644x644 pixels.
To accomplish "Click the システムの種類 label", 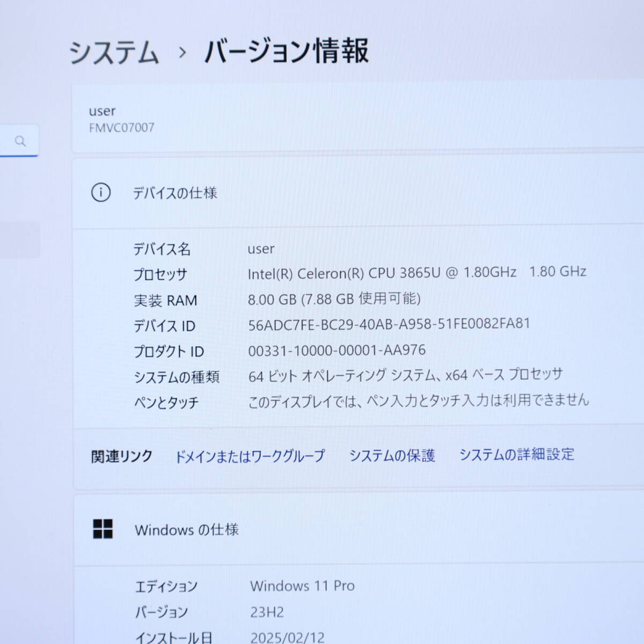I will [x=177, y=377].
